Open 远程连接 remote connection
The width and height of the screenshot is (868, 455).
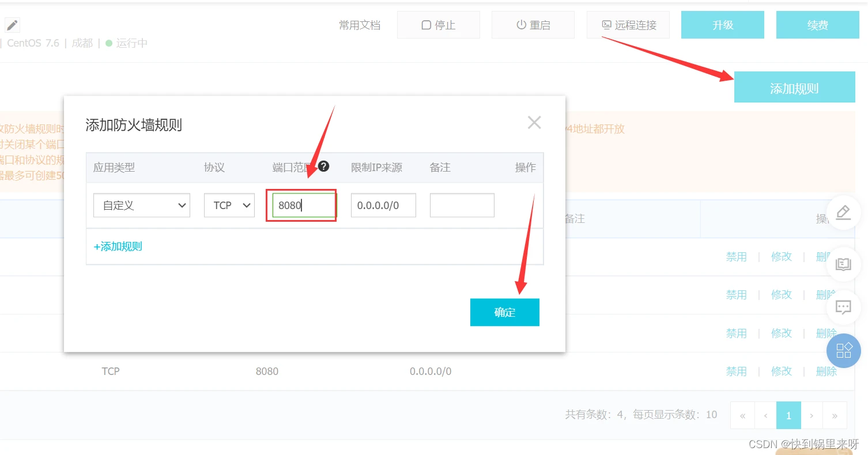pos(628,25)
